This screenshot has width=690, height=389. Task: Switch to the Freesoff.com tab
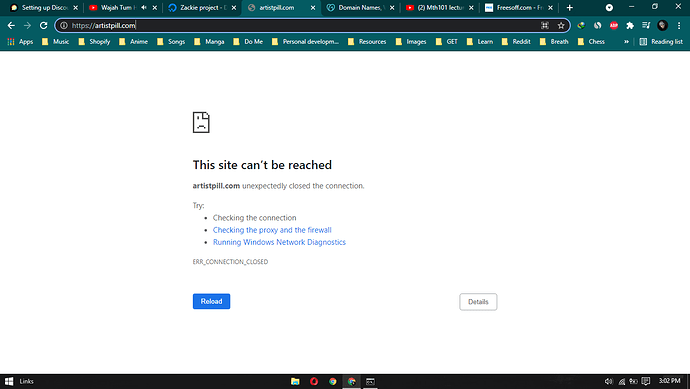tap(519, 8)
